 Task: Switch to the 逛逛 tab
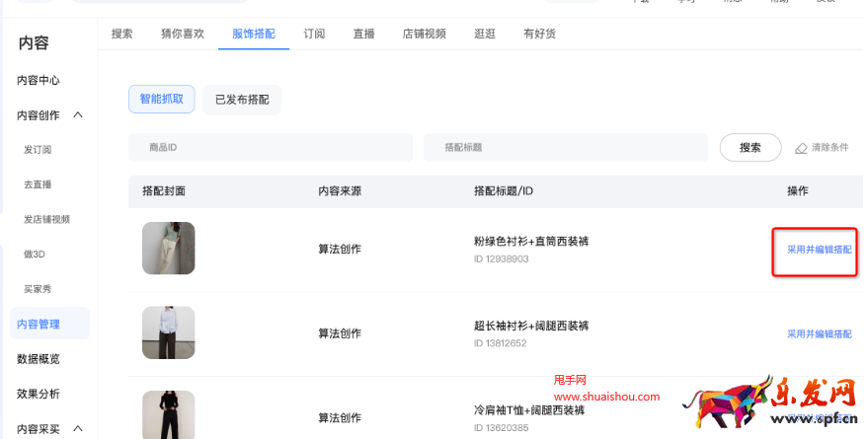[485, 34]
